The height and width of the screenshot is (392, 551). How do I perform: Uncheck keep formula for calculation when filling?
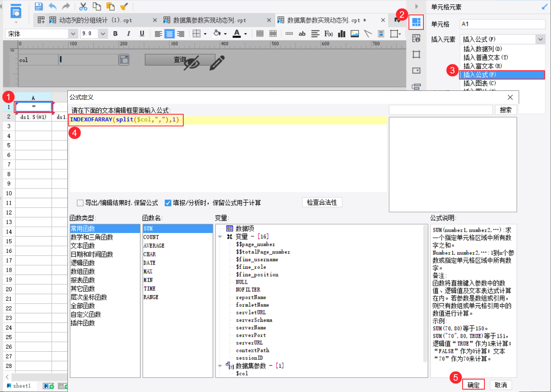coord(168,203)
